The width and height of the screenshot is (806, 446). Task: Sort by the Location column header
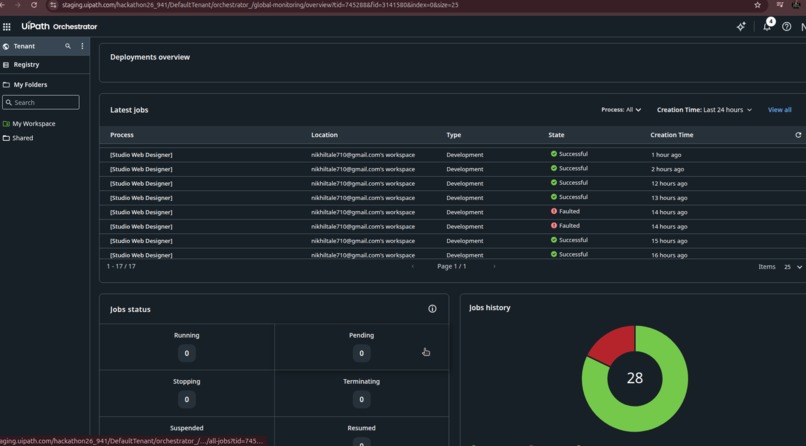[x=324, y=135]
